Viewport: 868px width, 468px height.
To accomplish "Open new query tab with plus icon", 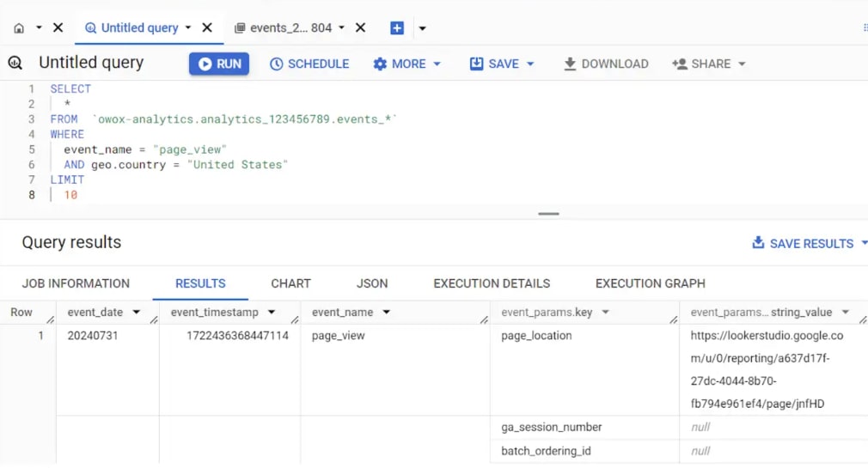I will coord(397,28).
